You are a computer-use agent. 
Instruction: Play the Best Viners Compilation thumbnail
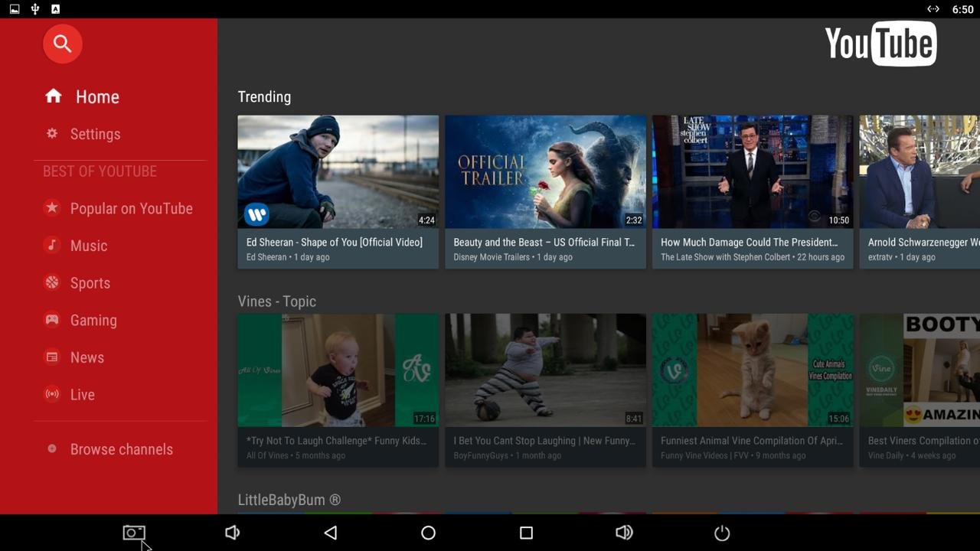(x=920, y=370)
